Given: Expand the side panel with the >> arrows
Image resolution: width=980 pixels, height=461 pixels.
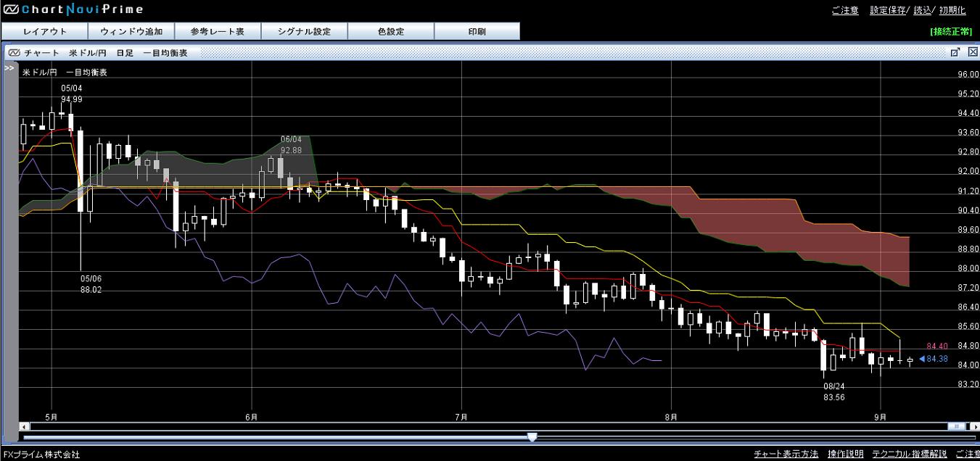Looking at the screenshot, I should (x=9, y=67).
